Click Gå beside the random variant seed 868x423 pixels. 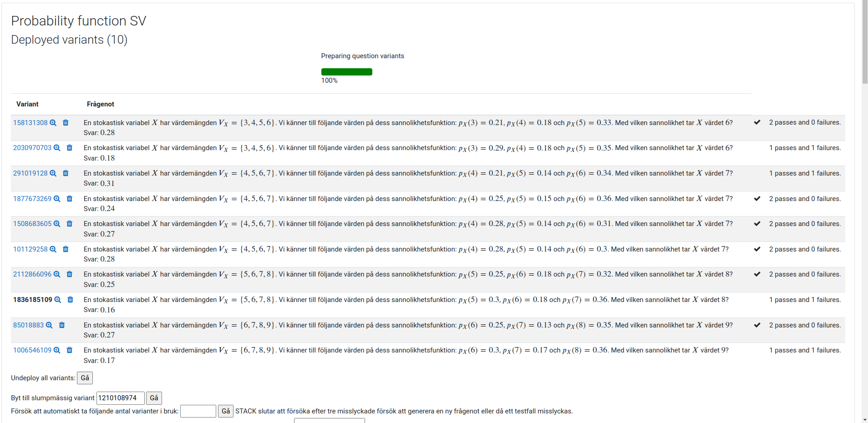153,398
